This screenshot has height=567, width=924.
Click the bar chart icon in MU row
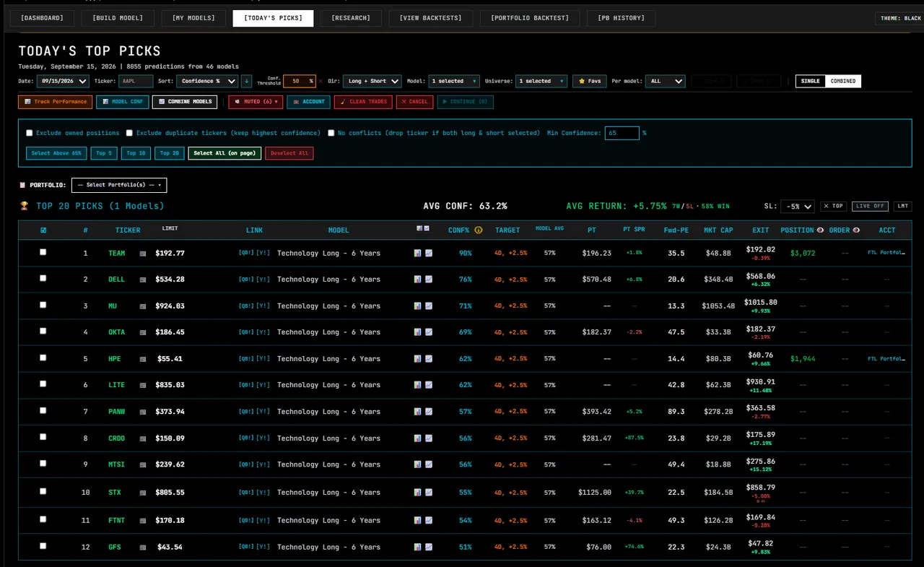coord(417,306)
